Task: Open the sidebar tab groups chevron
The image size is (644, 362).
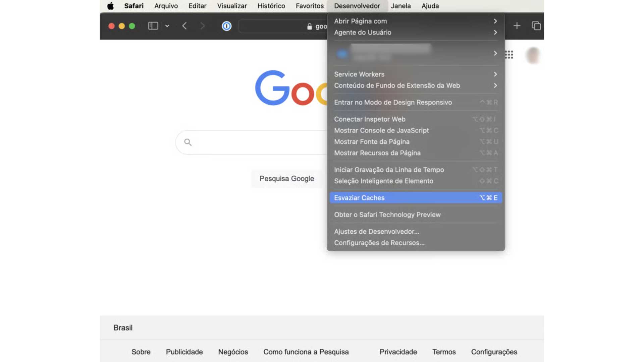Action: (x=167, y=26)
